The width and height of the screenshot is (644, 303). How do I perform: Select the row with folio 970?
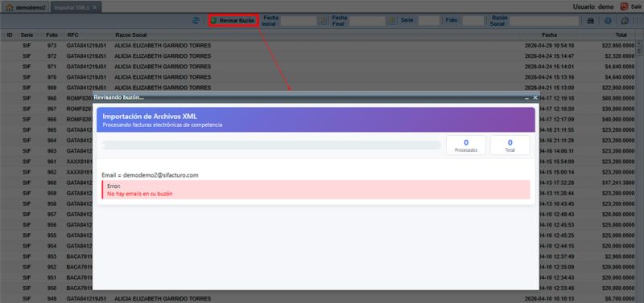click(319, 77)
